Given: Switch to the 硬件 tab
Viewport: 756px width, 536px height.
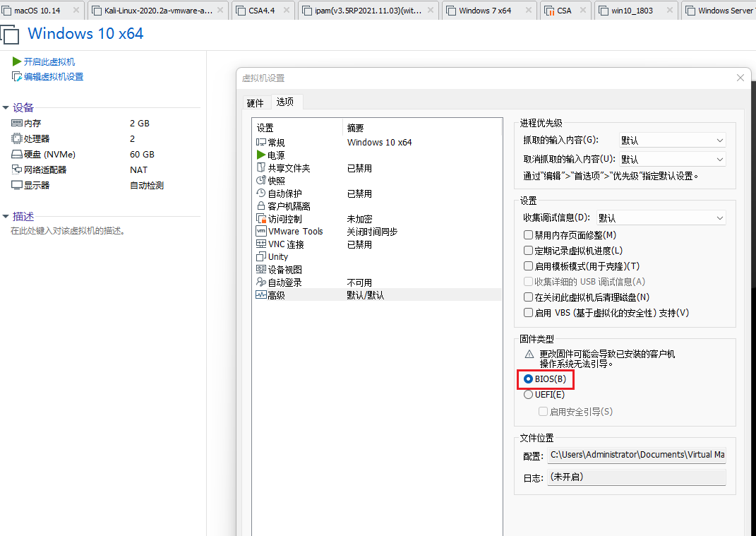Looking at the screenshot, I should 255,102.
